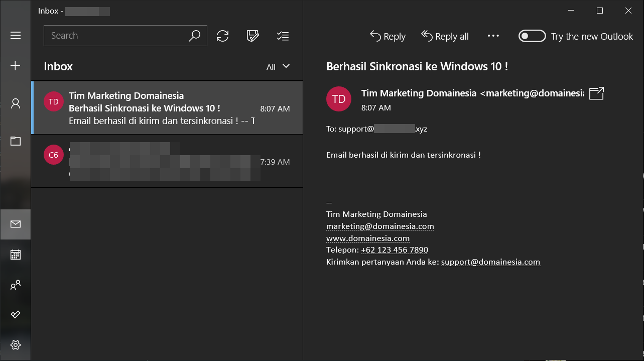Enable the Try the new Outlook toggle
Viewport: 644px width, 361px height.
point(532,36)
